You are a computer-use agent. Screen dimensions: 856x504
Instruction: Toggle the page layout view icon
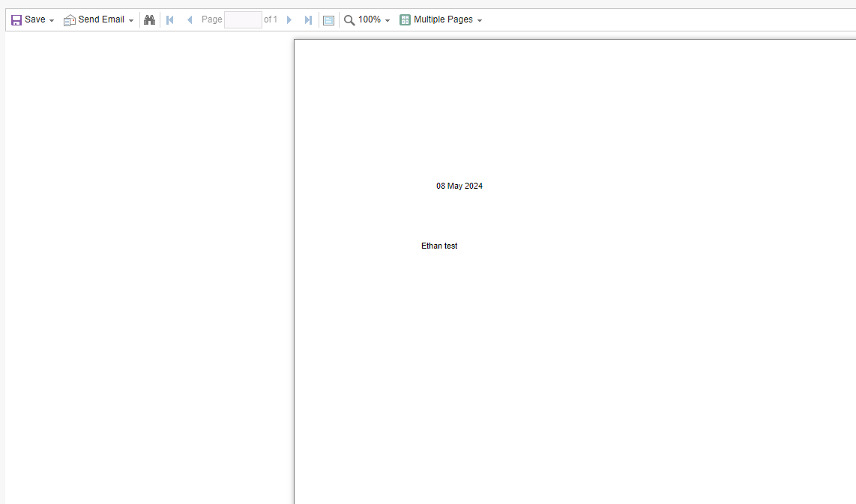[328, 21]
